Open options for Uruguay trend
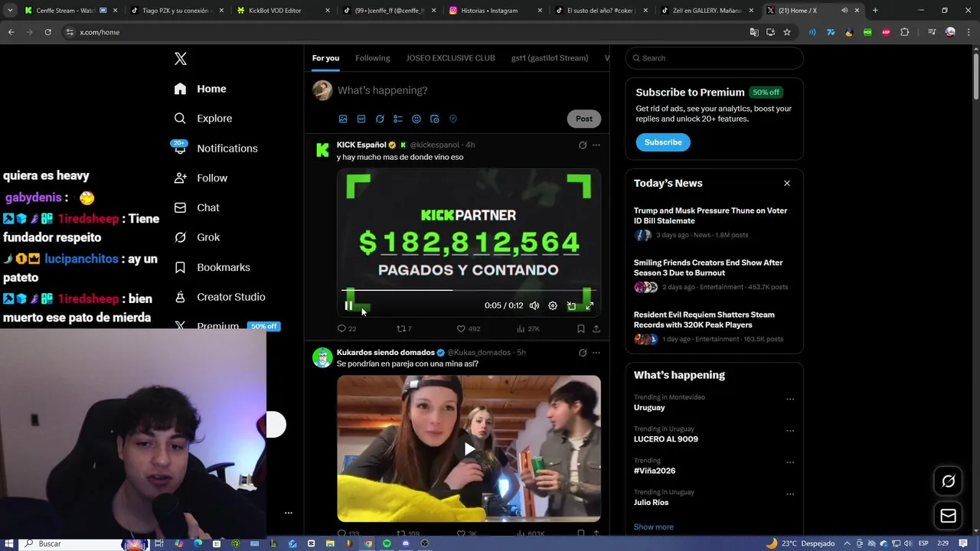Image resolution: width=980 pixels, height=551 pixels. click(x=790, y=399)
